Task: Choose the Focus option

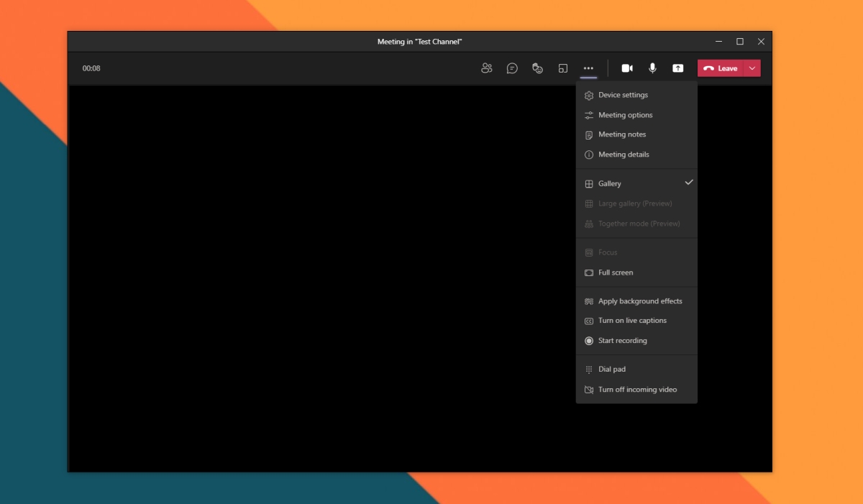Action: point(636,252)
